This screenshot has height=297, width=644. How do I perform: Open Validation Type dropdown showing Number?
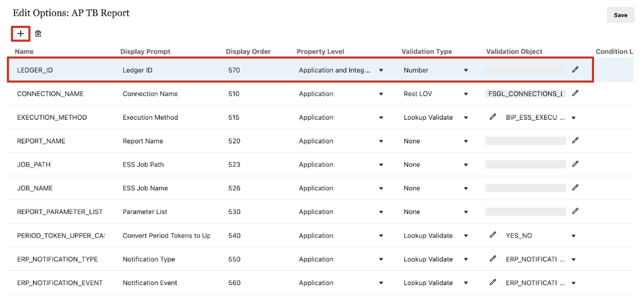click(x=466, y=71)
